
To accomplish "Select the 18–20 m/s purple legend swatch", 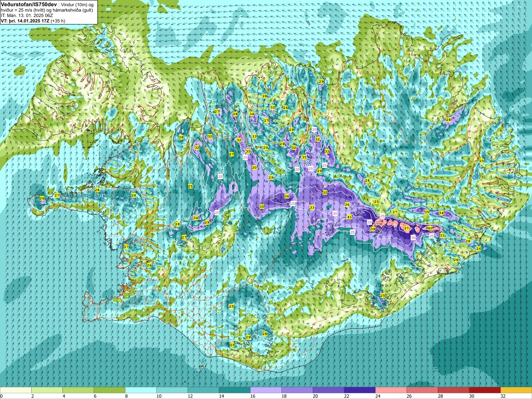I will [x=297, y=390].
